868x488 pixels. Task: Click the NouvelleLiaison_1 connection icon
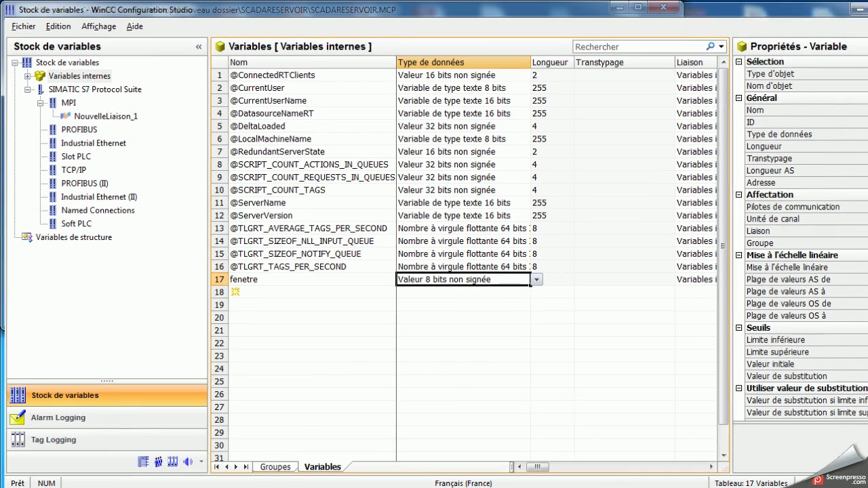(66, 116)
